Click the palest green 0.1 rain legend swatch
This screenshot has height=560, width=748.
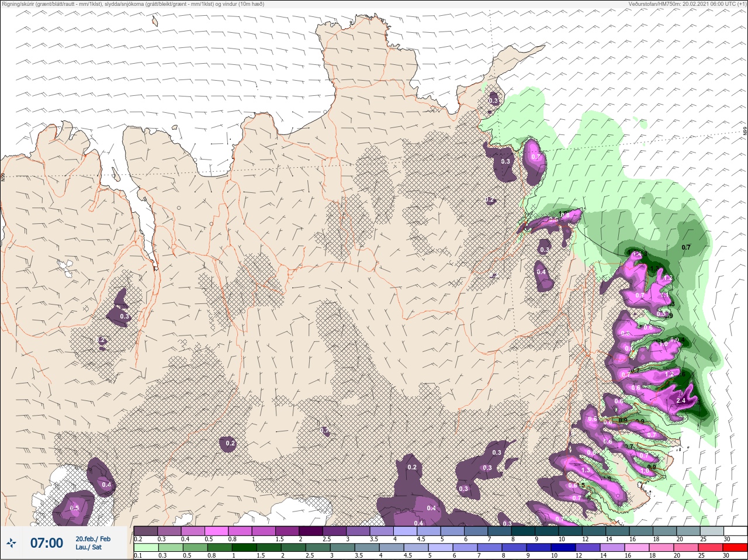(x=146, y=547)
